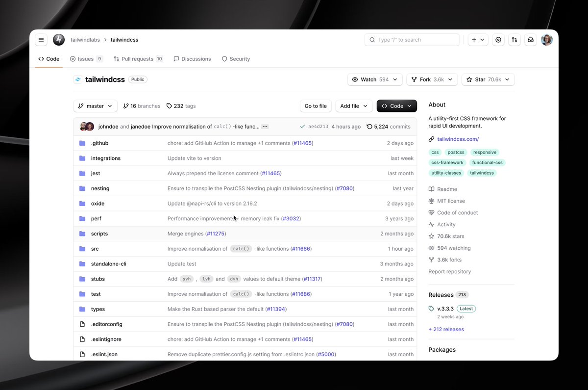Viewport: 588px width, 390px height.
Task: Open the tailwindcss.com/ website link
Action: click(x=458, y=139)
